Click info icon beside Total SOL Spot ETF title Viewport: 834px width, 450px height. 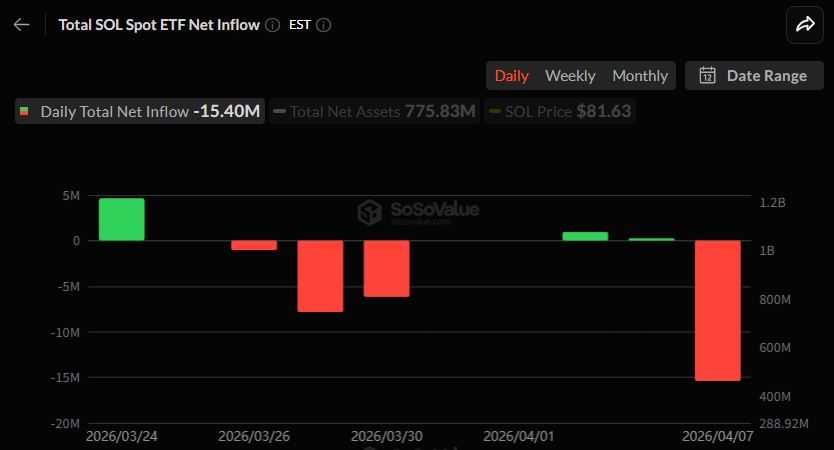273,25
